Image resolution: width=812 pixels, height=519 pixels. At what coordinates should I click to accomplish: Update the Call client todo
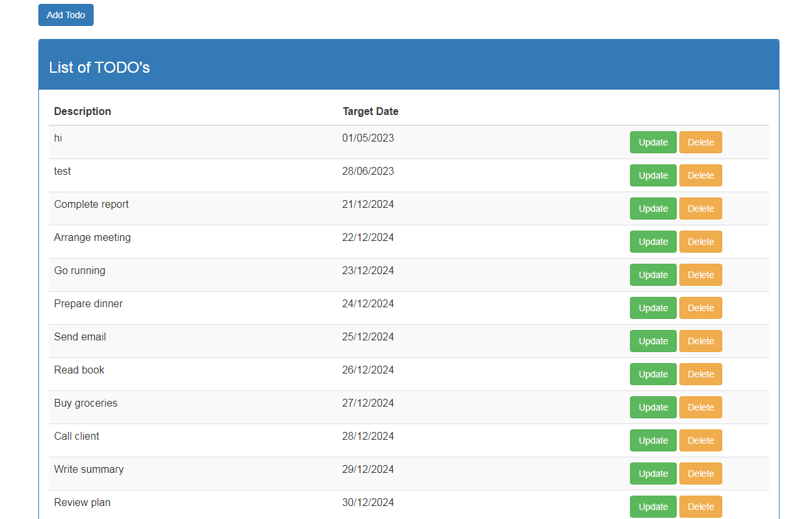click(x=653, y=440)
